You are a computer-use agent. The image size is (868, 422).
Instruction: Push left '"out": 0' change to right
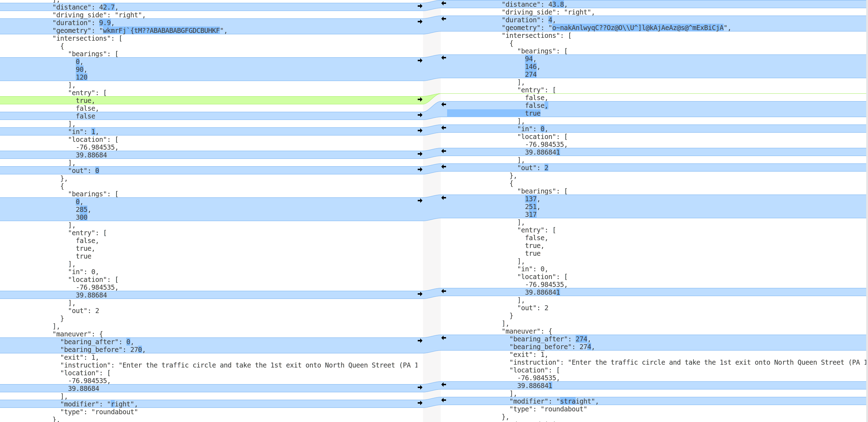tap(420, 169)
